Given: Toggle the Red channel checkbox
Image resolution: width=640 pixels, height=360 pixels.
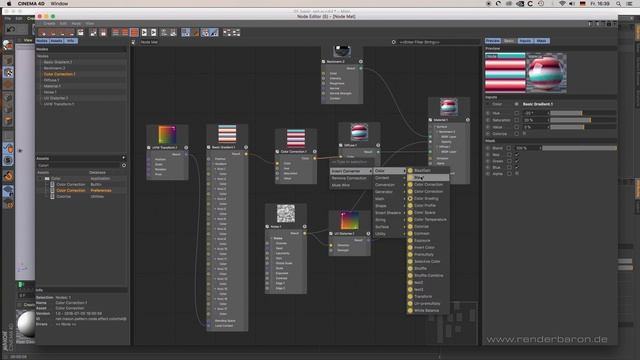Looking at the screenshot, I should [x=517, y=155].
